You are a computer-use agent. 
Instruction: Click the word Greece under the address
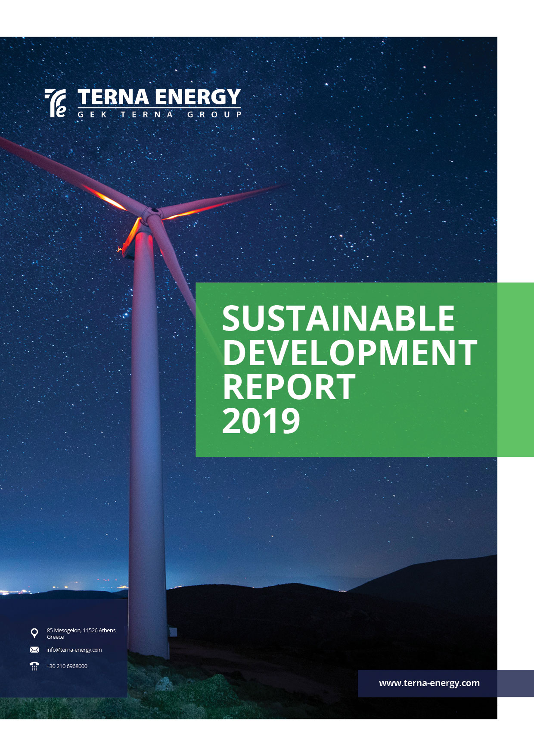tap(55, 637)
